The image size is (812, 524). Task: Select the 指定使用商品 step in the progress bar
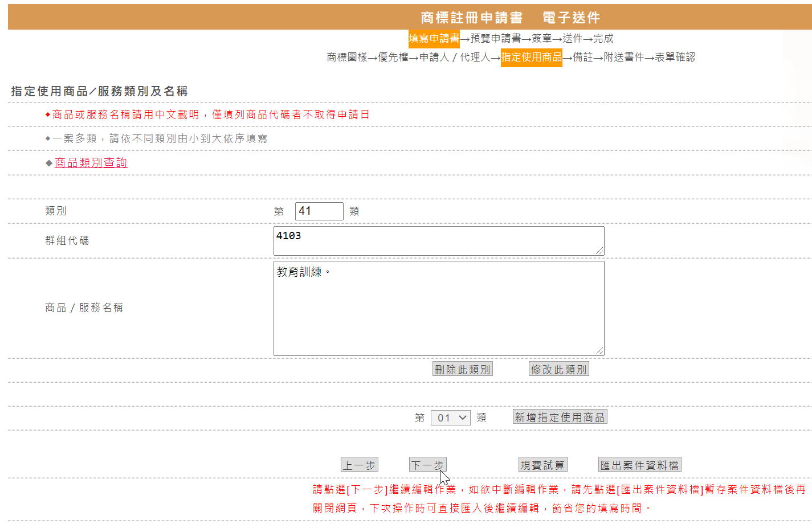coord(531,57)
